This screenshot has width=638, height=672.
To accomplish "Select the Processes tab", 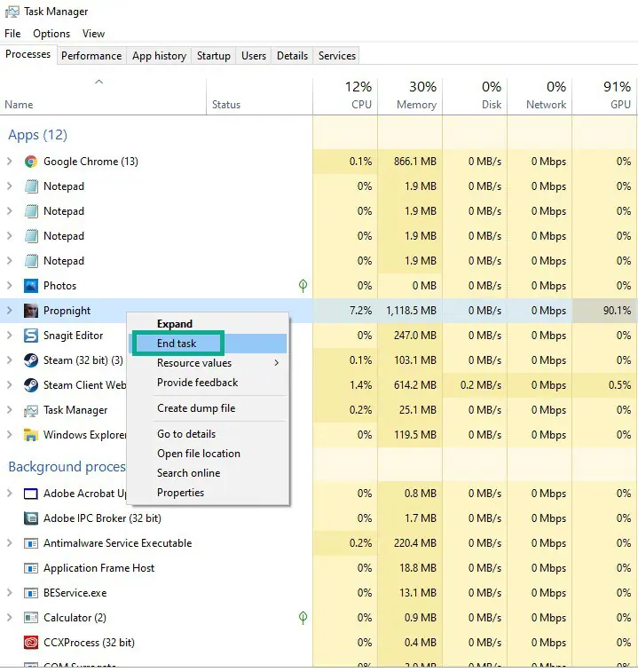I will (28, 54).
